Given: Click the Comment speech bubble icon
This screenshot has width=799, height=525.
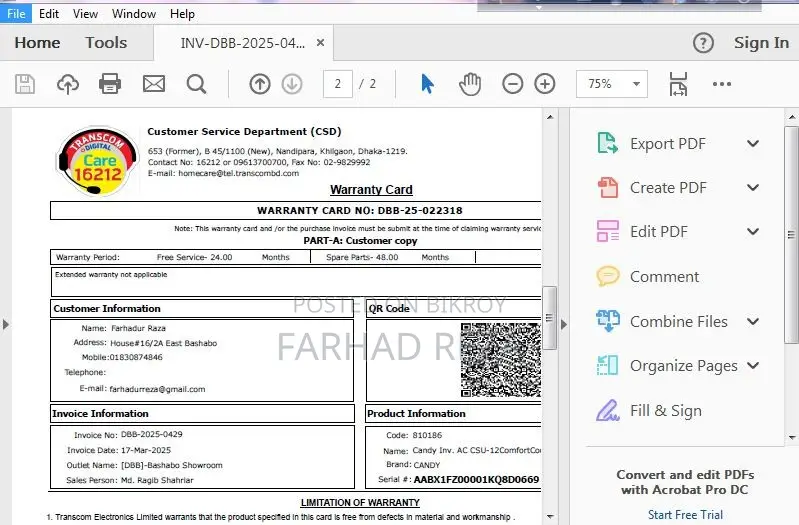Looking at the screenshot, I should (607, 276).
